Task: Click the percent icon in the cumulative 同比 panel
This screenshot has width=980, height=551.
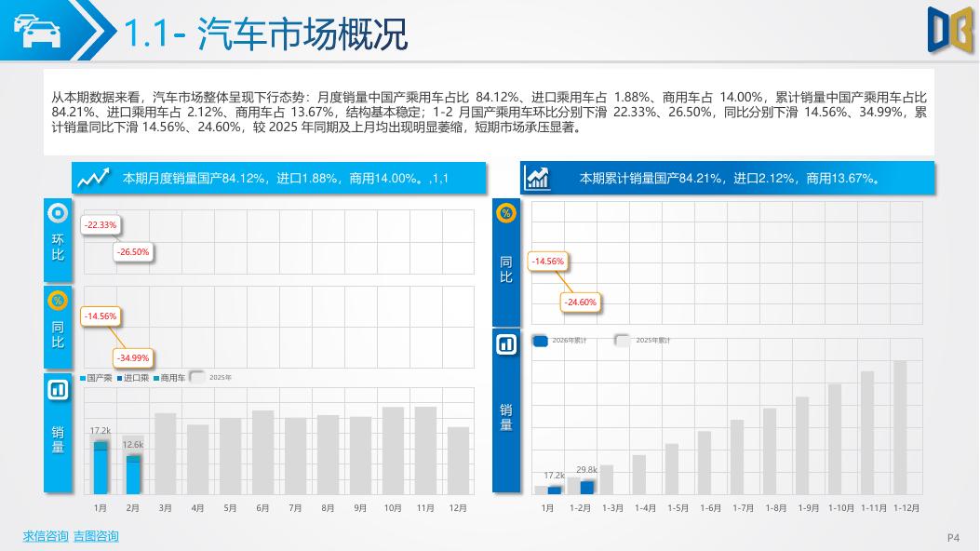Action: [x=506, y=213]
